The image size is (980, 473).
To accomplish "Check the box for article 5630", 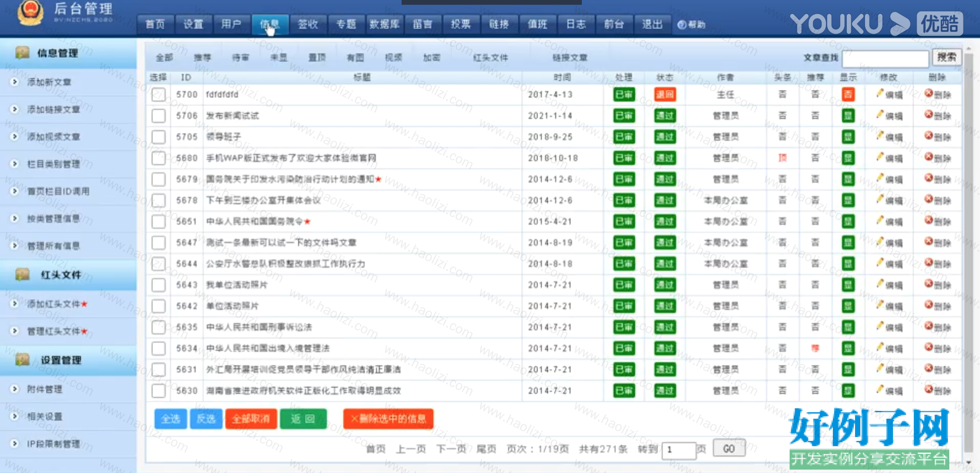I will 158,390.
